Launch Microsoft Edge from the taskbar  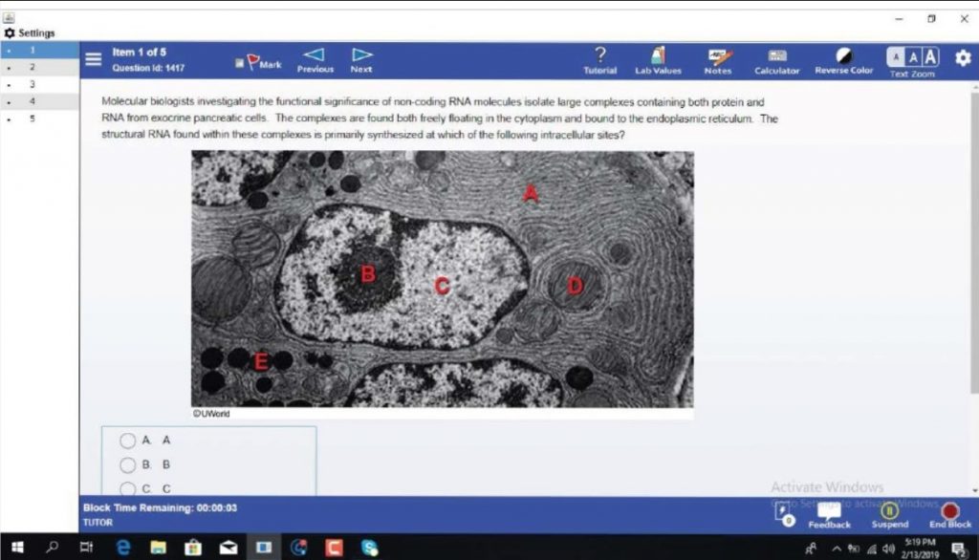point(123,548)
